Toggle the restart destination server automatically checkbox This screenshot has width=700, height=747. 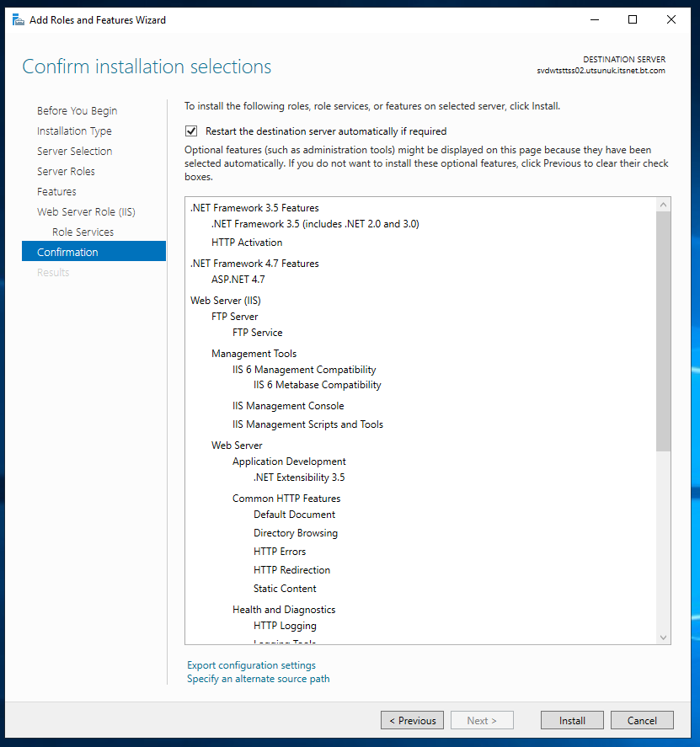pos(191,131)
